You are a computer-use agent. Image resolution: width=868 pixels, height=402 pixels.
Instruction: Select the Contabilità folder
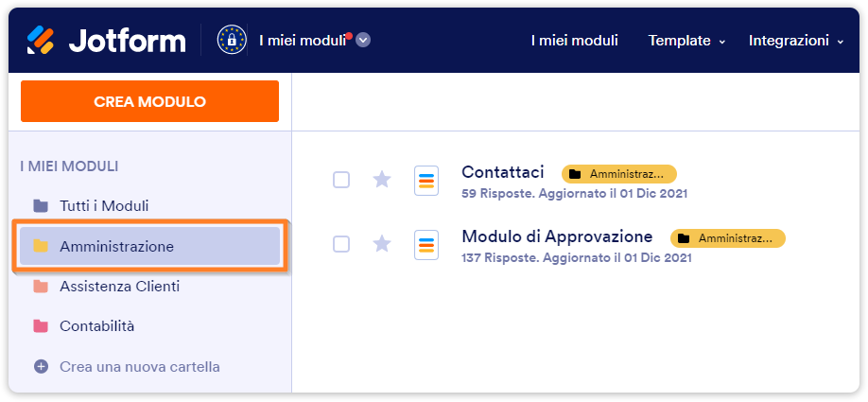click(96, 326)
